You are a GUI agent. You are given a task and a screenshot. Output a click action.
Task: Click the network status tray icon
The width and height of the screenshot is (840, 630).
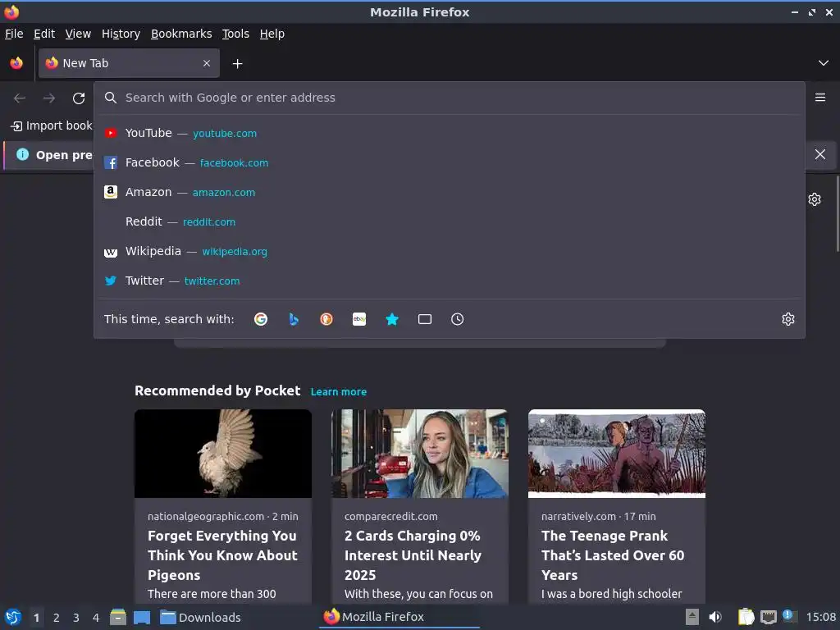tap(768, 617)
